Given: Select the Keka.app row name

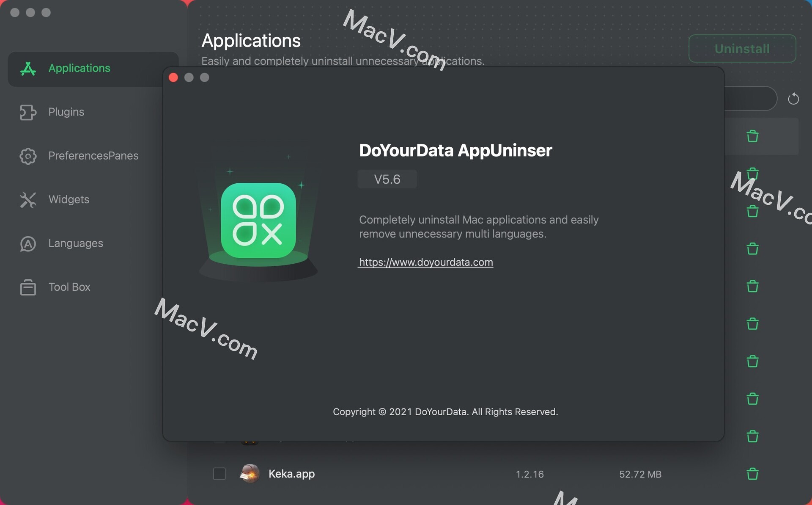Looking at the screenshot, I should pos(291,474).
